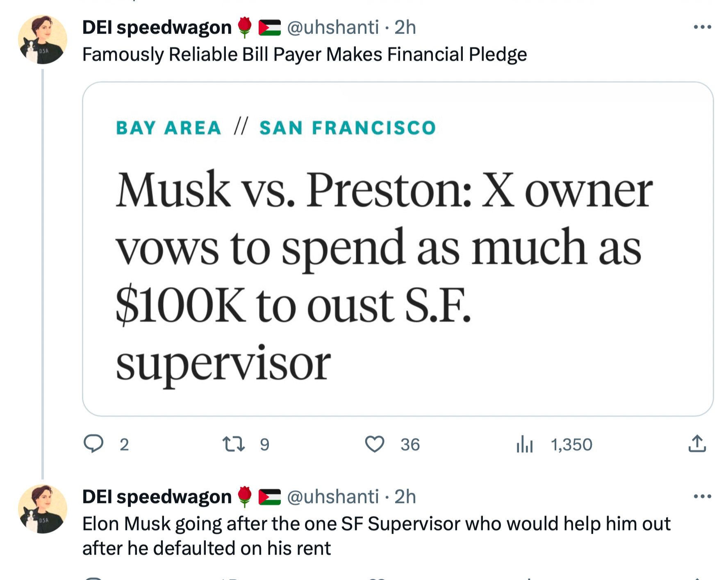Open view analytics showing 1,350 views
Viewport: 728px width, 580px height.
[x=525, y=444]
